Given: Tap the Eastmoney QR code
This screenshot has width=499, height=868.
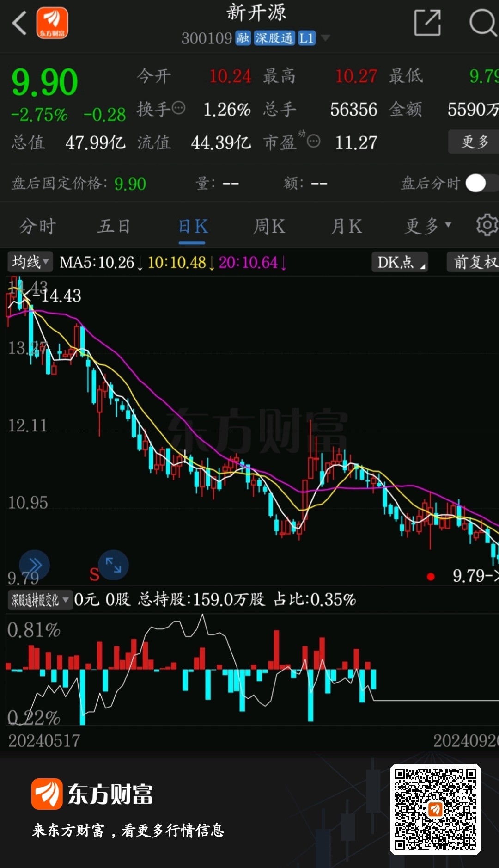Looking at the screenshot, I should 435,809.
